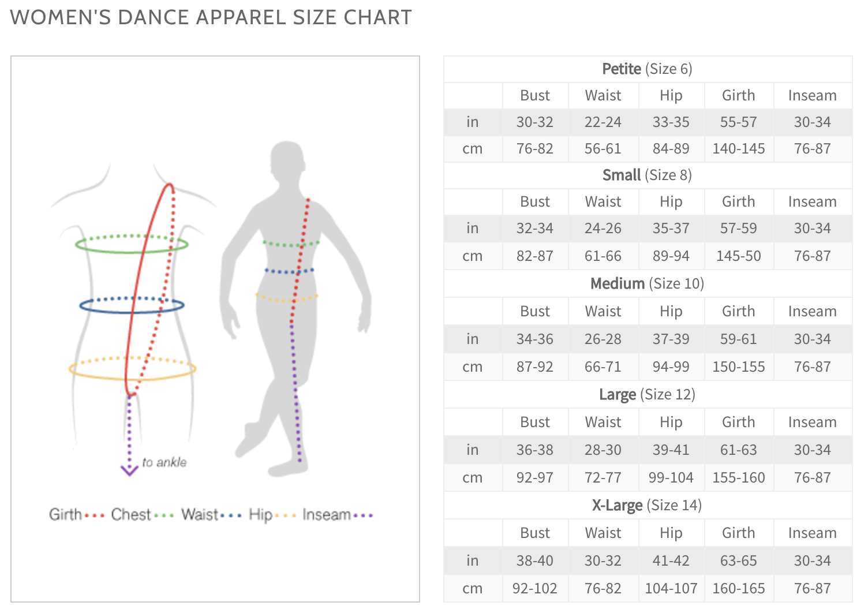Click the Small girth cm value 145-50
Image resolution: width=868 pixels, height=613 pixels.
(739, 256)
